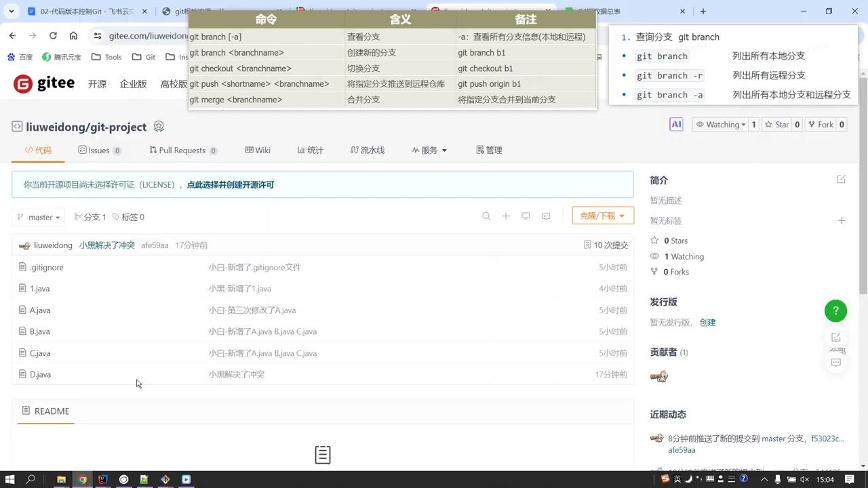The width and height of the screenshot is (868, 488).
Task: Select the README tab
Action: (x=45, y=411)
